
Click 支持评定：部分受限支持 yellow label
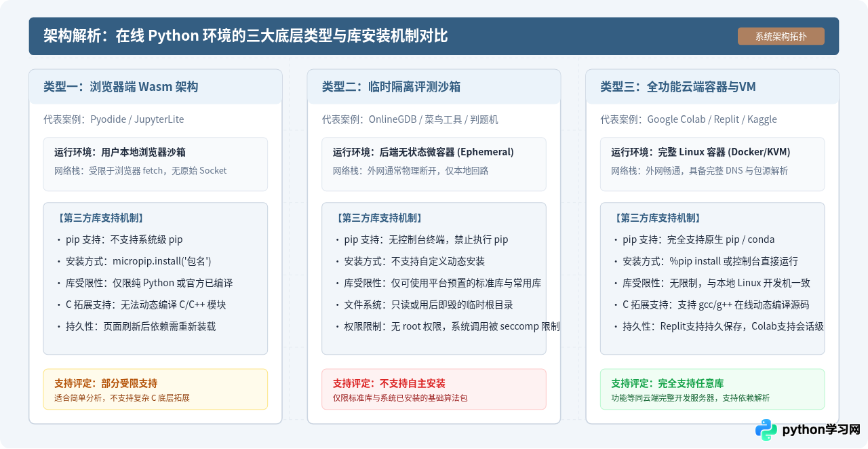pos(106,383)
